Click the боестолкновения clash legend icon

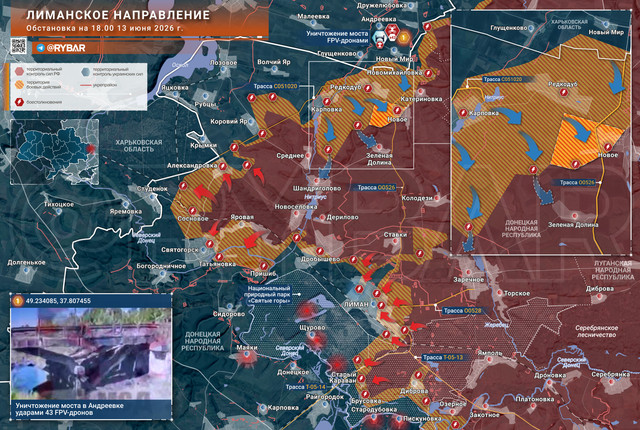click(19, 102)
